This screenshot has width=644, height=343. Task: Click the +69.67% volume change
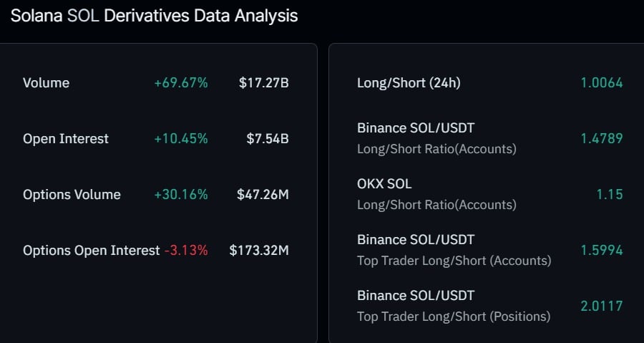[x=181, y=83]
